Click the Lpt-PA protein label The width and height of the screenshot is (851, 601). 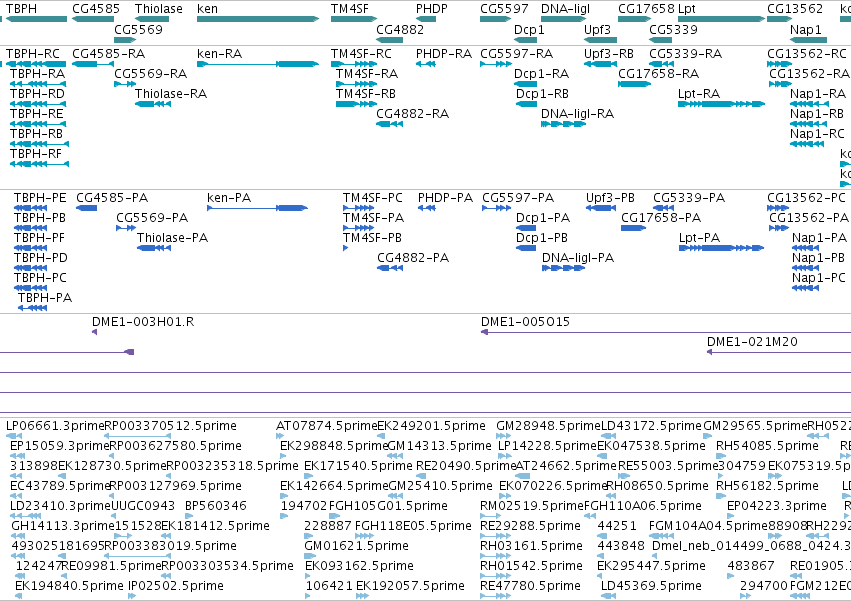(x=700, y=238)
